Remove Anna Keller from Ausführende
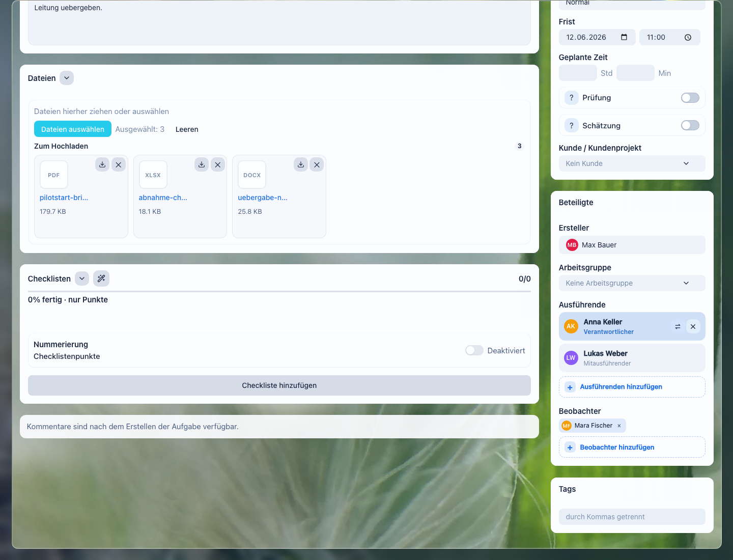The width and height of the screenshot is (733, 560). click(x=693, y=326)
